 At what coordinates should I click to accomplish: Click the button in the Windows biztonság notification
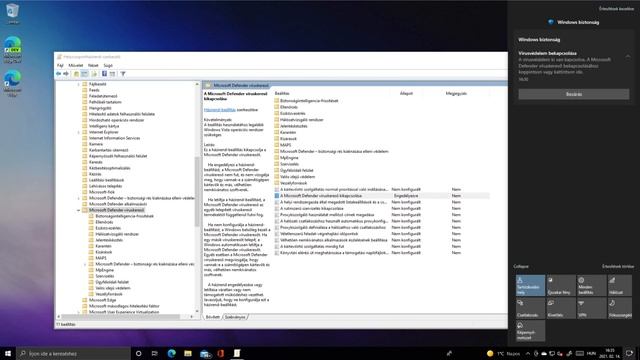pos(573,94)
